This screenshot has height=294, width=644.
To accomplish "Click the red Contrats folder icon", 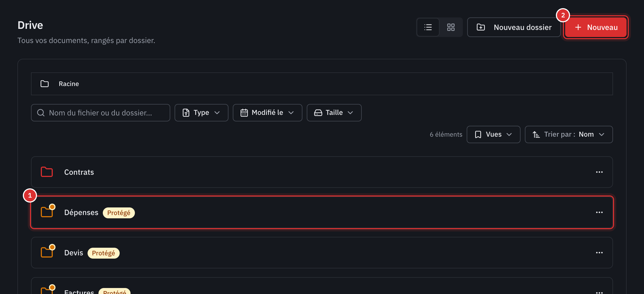I will (47, 172).
